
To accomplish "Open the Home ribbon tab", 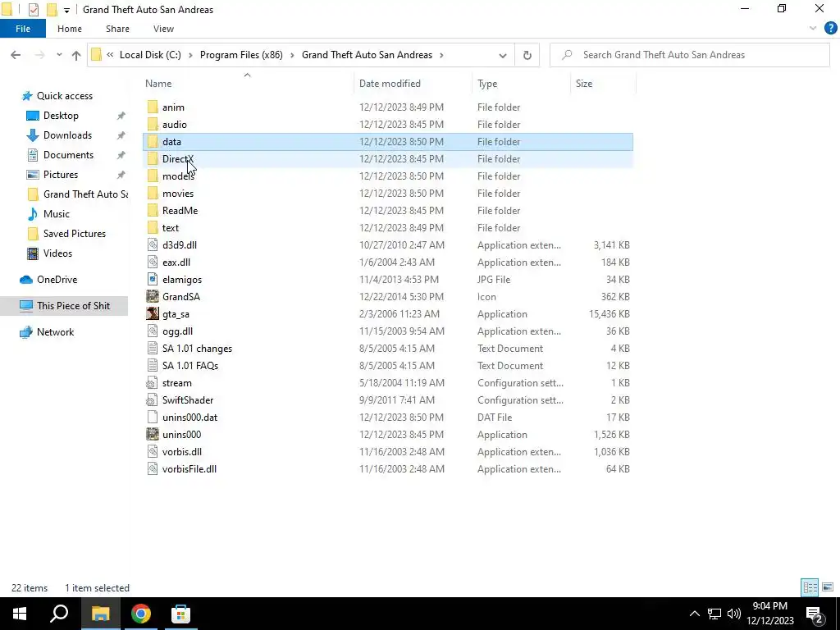I will click(70, 29).
